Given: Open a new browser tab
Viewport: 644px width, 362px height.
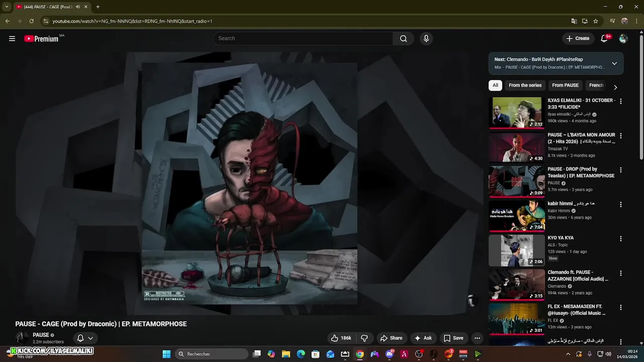Looking at the screenshot, I should click(98, 7).
